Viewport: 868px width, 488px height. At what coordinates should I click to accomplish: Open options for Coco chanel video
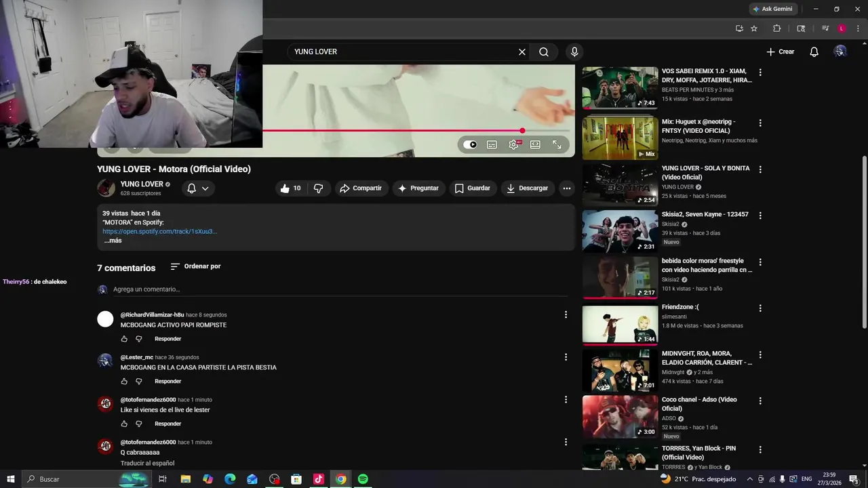[x=760, y=401]
